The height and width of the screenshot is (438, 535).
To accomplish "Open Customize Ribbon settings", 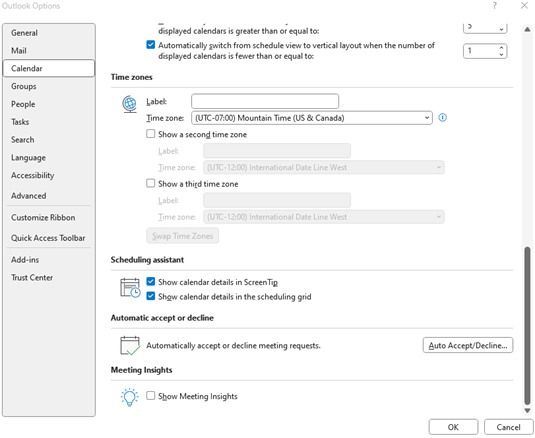I will click(48, 217).
